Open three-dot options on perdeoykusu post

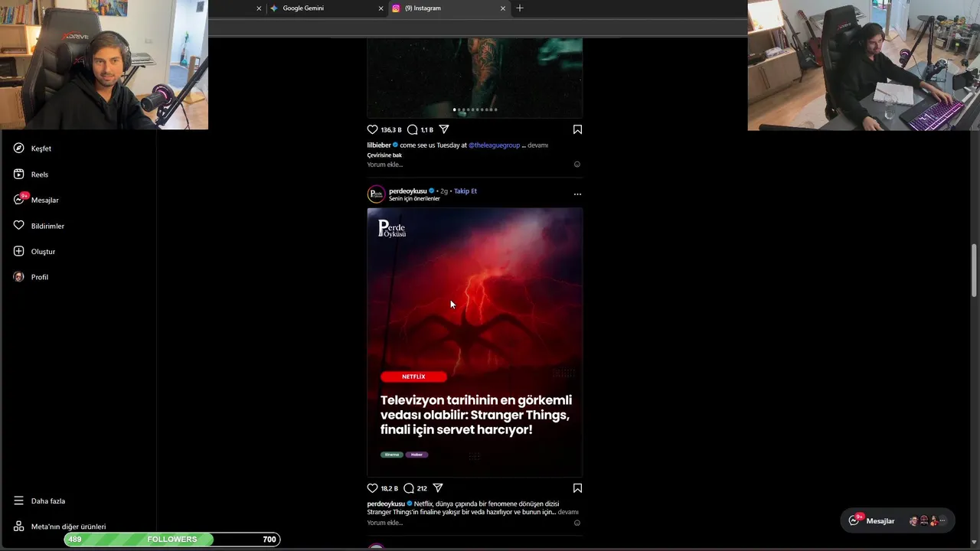pyautogui.click(x=577, y=194)
